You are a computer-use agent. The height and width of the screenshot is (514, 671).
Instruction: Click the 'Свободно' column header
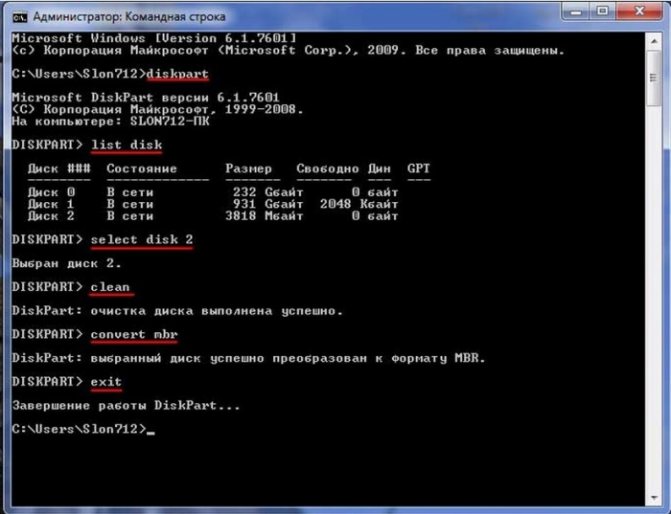pos(327,169)
